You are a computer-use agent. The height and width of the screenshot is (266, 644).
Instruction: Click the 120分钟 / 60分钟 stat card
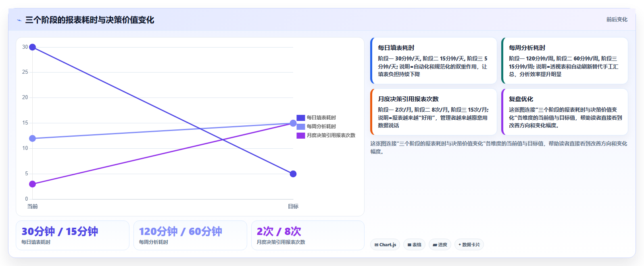tap(190, 235)
